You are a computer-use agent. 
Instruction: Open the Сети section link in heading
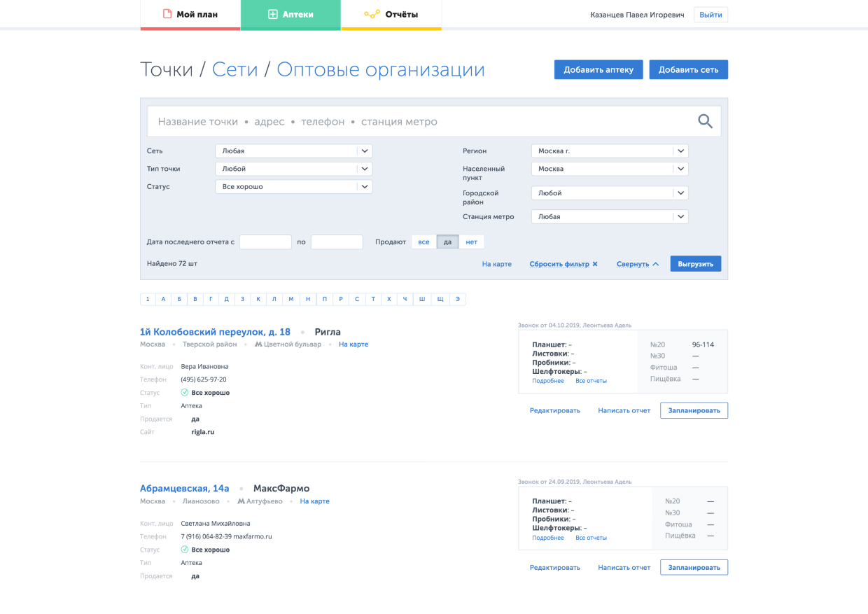[235, 69]
